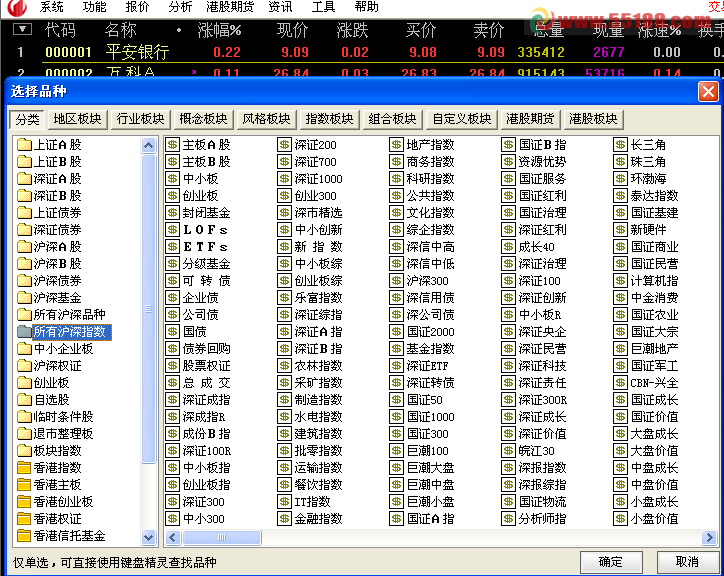Switch to the 地区板块 tab

[77, 119]
